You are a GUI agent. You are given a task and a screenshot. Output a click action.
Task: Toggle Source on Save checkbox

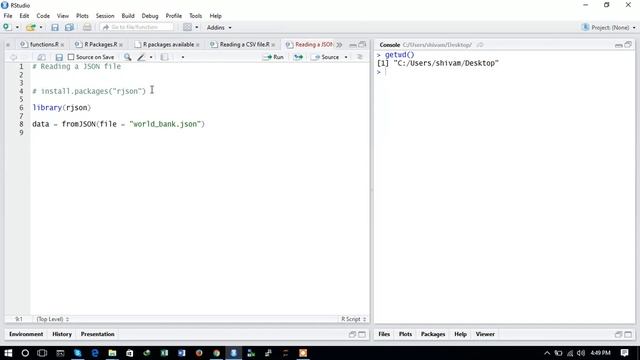coord(71,57)
